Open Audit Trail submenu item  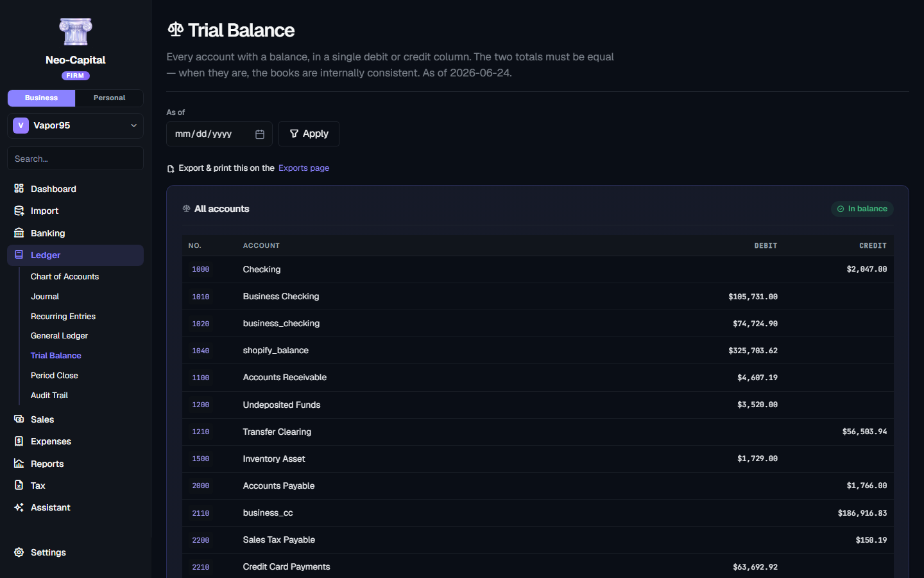pos(49,396)
